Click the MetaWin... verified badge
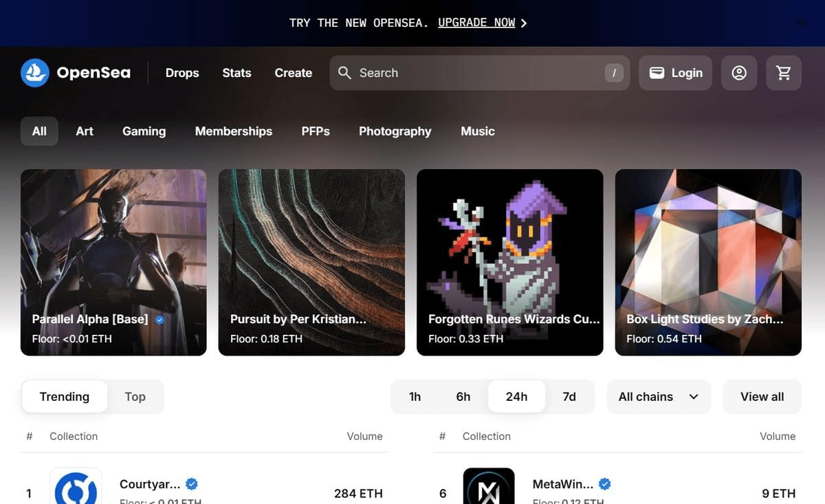Screen dimensions: 825x504 pyautogui.click(x=605, y=484)
